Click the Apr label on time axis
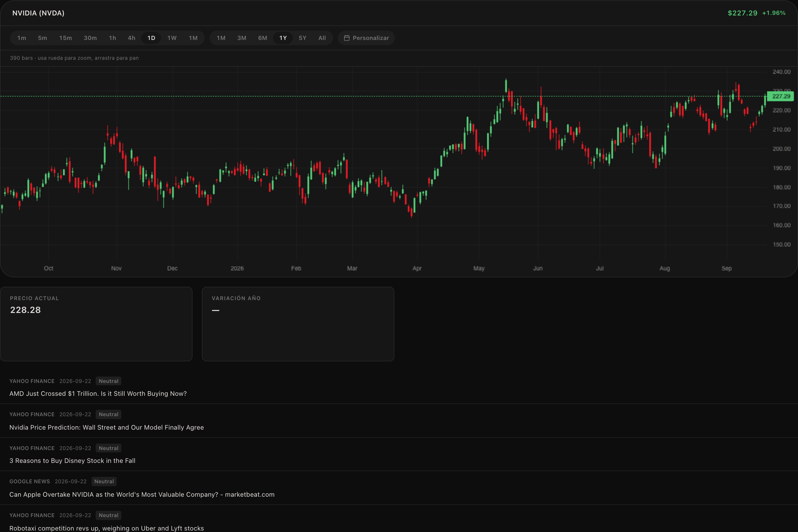Screen dimensions: 798x532 coord(417,268)
